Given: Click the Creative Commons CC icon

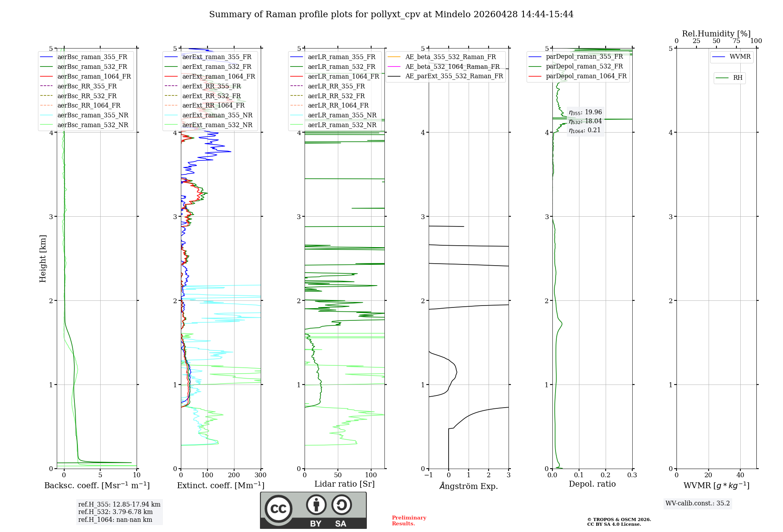Looking at the screenshot, I should (x=278, y=509).
